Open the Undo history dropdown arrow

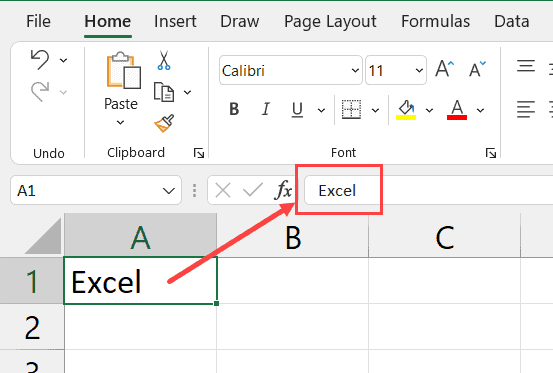63,60
